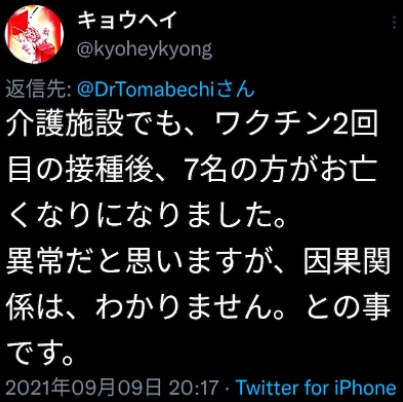Click the final line です。
Viewport: 403px width, 402px height.
point(40,352)
